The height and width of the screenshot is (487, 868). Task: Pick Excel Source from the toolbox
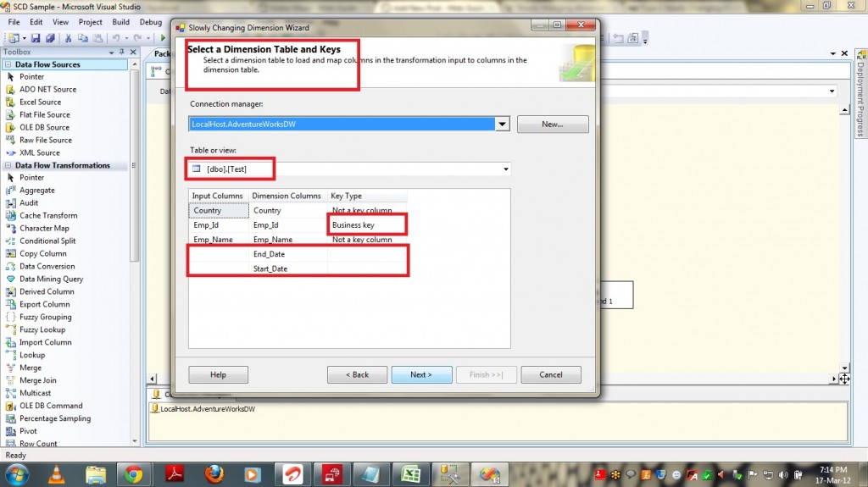40,102
